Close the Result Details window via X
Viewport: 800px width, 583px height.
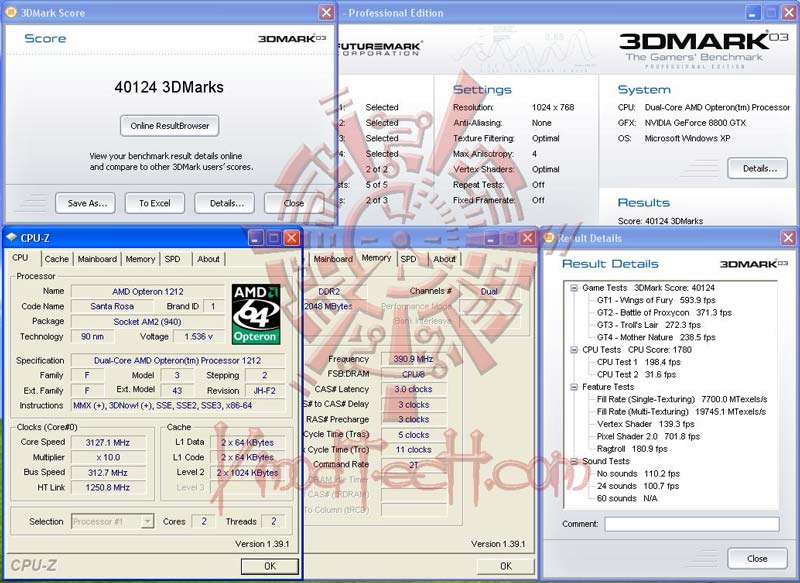click(x=788, y=238)
